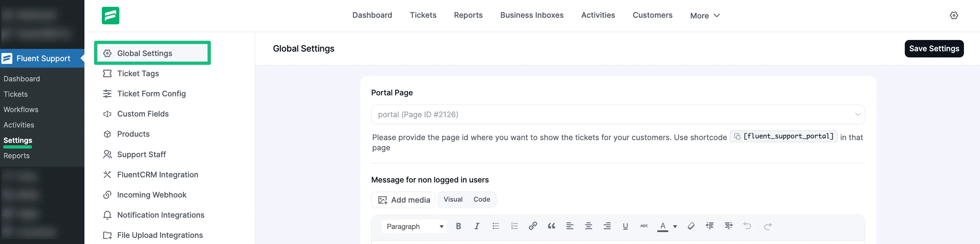980x244 pixels.
Task: Open Dashboard in WordPress sidebar
Action: pos(22,79)
